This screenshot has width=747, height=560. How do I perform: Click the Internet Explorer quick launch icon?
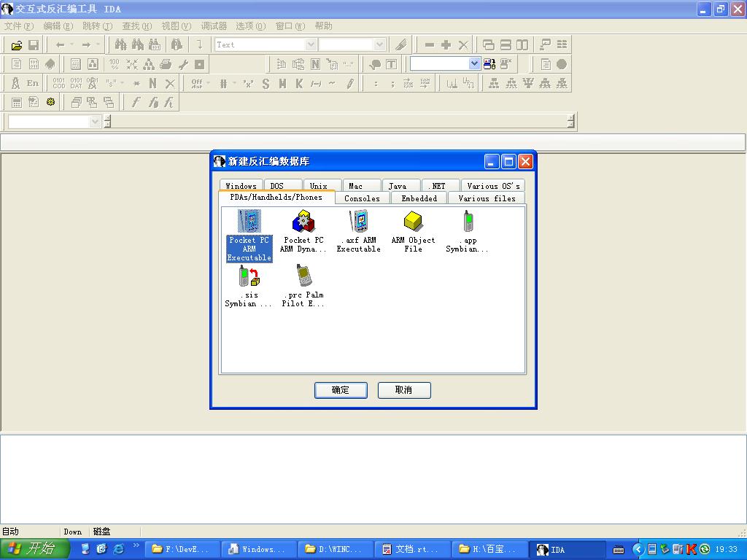(118, 549)
